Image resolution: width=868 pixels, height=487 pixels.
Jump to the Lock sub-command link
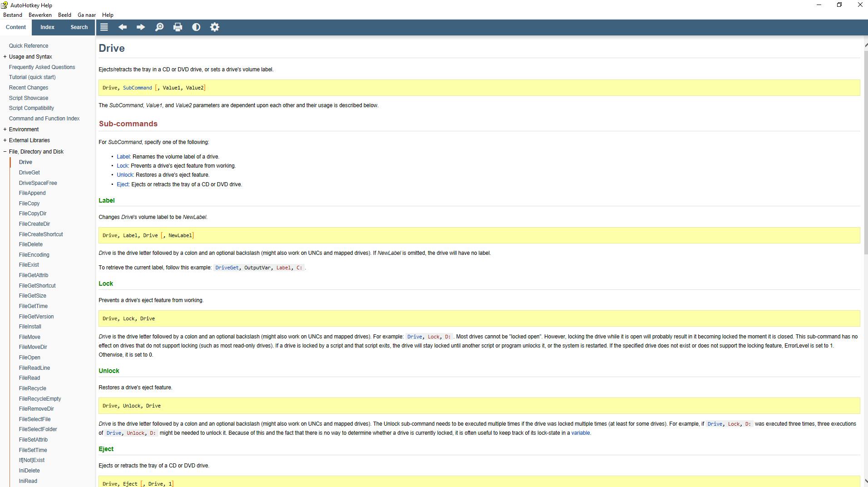(x=122, y=166)
